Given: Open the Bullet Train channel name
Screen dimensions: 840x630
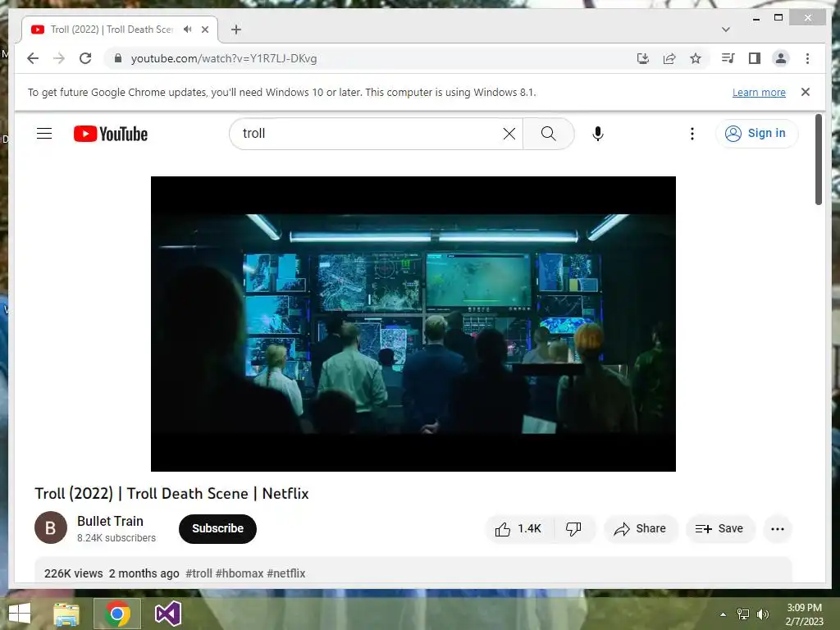Looking at the screenshot, I should 111,521.
